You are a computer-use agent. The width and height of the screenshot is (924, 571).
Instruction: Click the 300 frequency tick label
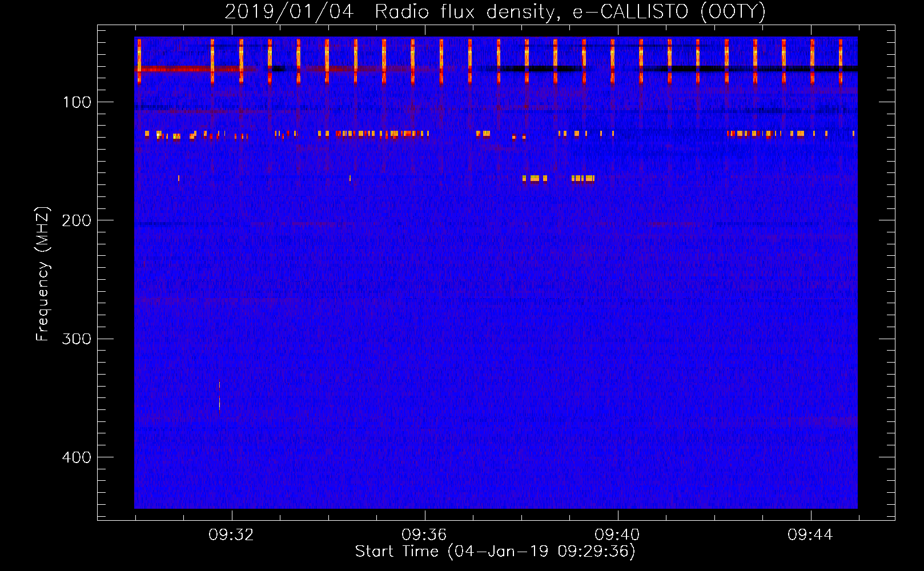pos(77,339)
